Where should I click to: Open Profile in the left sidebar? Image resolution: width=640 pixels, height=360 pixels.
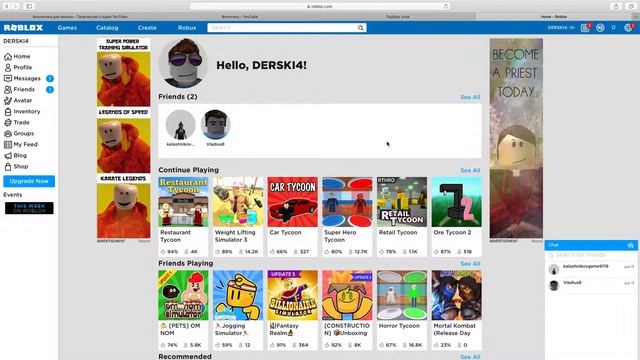[18, 67]
